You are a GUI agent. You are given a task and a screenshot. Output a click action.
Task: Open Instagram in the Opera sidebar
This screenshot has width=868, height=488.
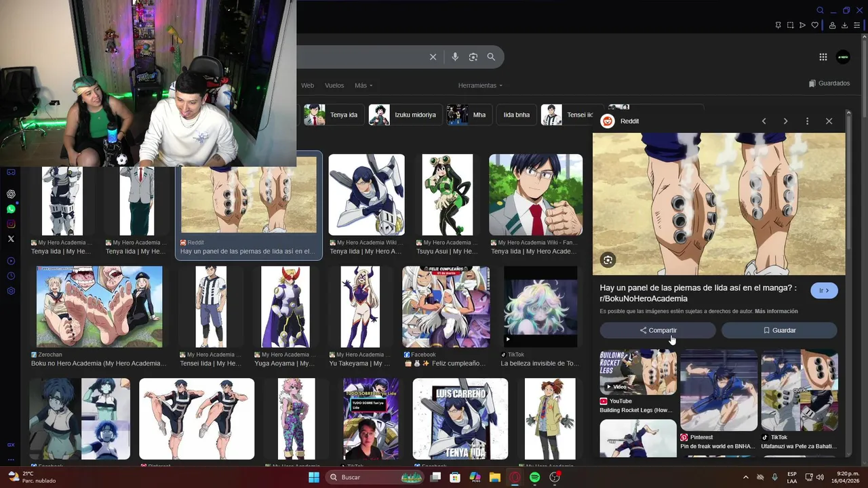point(11,224)
